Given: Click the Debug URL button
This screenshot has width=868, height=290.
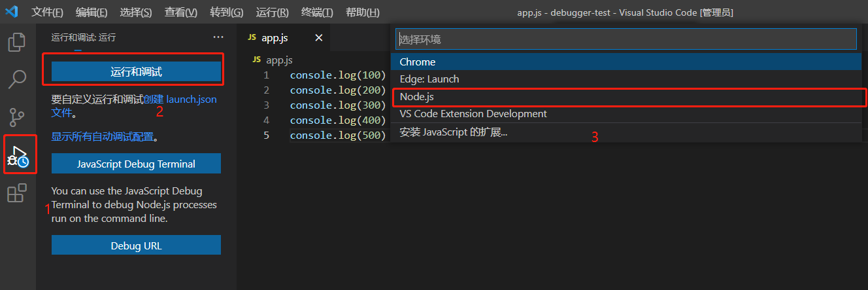Looking at the screenshot, I should coord(136,245).
